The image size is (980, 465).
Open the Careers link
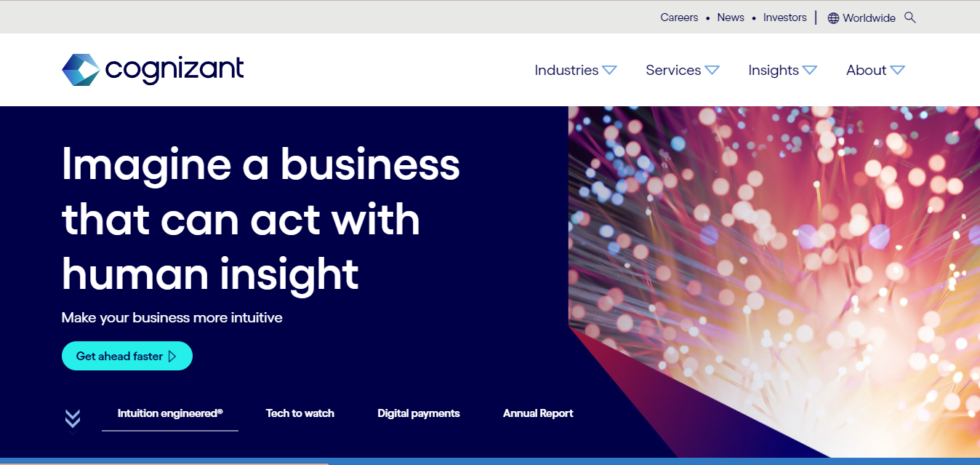679,17
